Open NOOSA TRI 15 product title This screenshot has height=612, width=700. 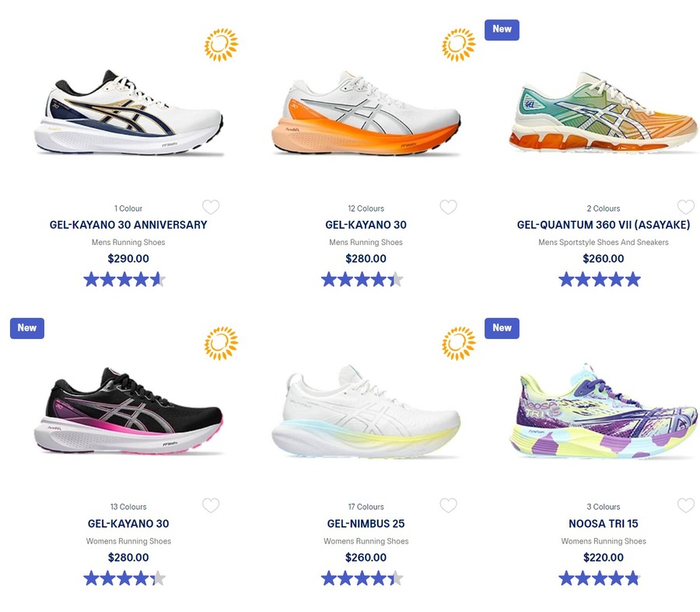coord(604,523)
